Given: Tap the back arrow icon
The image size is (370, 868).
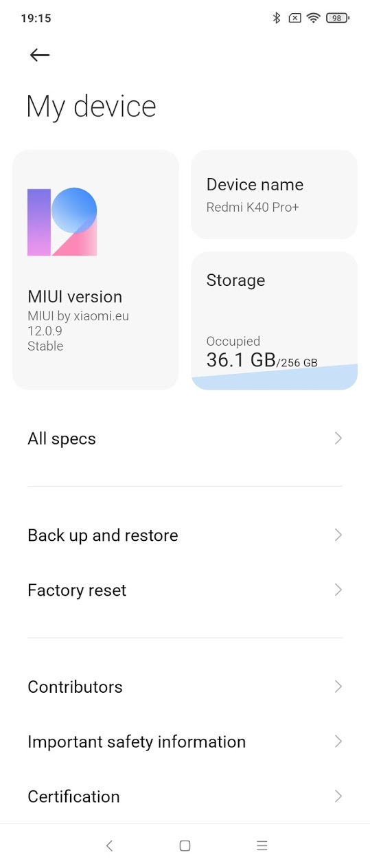Looking at the screenshot, I should (x=40, y=55).
